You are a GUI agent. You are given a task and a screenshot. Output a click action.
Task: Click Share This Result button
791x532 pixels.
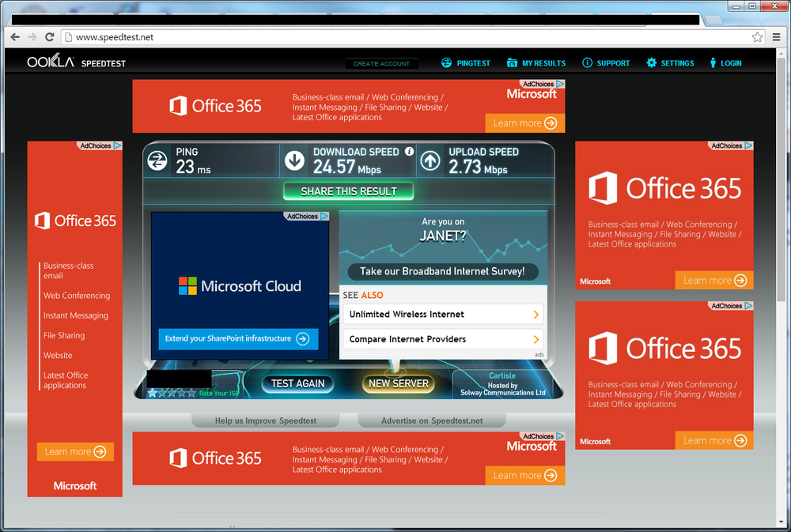click(x=349, y=191)
